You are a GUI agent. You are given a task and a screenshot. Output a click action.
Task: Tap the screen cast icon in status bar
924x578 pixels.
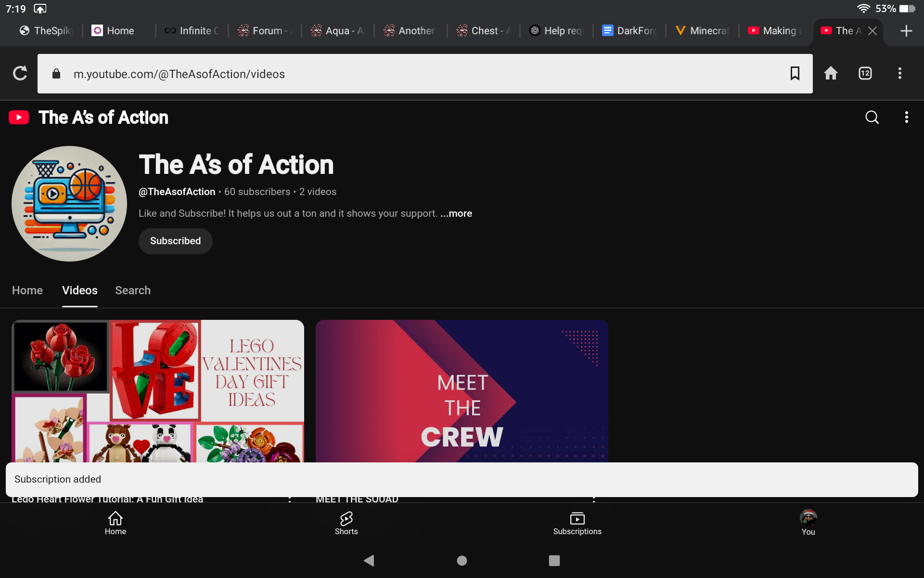[40, 9]
